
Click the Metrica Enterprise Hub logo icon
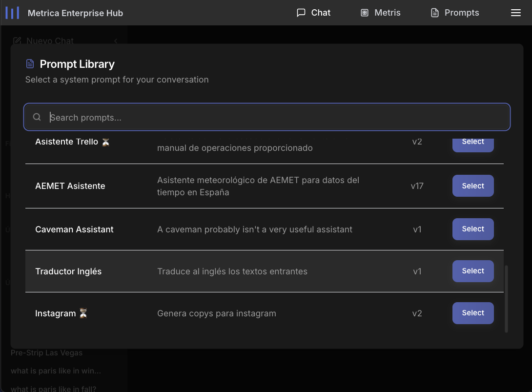click(12, 12)
